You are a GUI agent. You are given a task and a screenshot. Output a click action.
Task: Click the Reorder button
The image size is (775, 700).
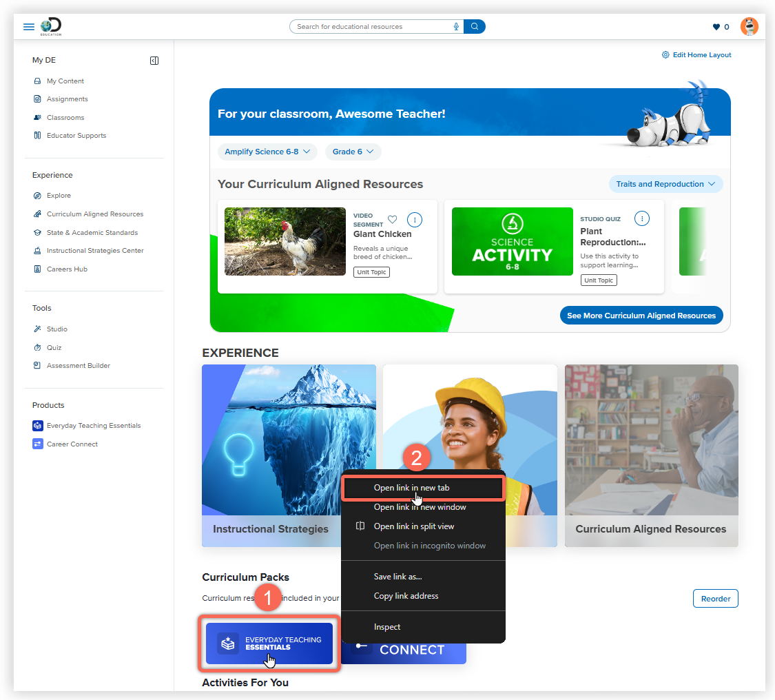715,599
